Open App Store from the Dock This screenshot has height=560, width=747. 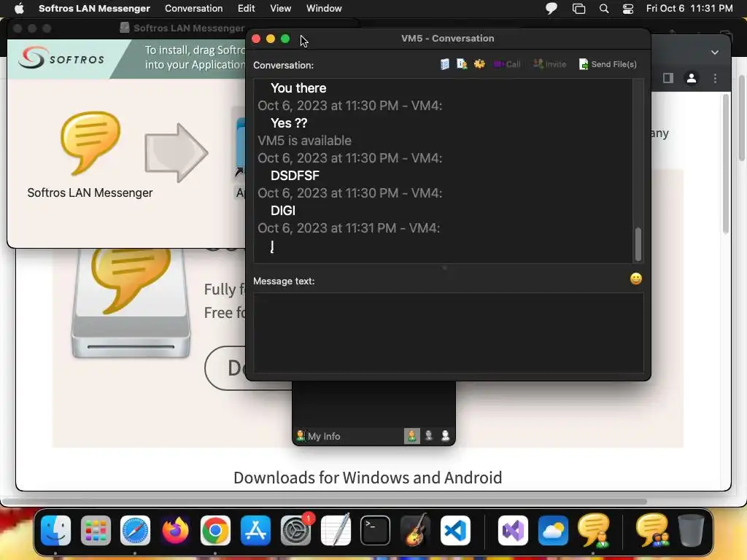(x=255, y=530)
